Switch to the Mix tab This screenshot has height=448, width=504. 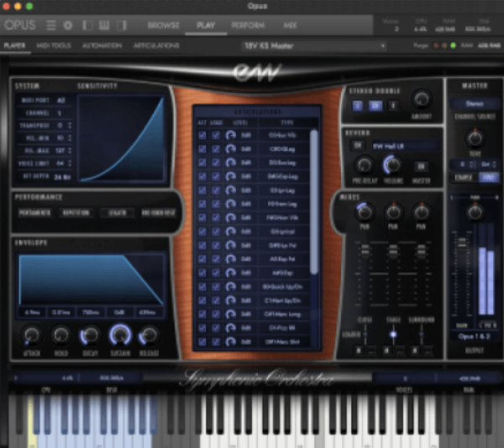click(290, 25)
